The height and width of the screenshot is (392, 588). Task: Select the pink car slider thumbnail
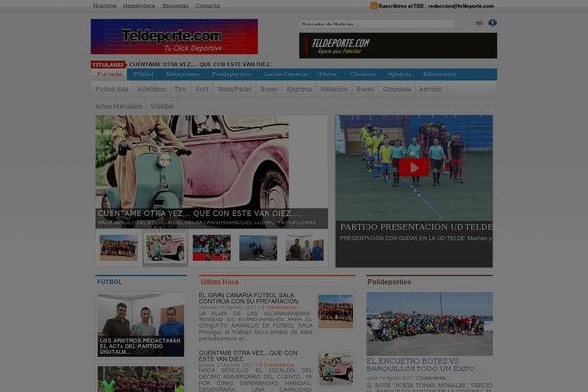pos(166,248)
